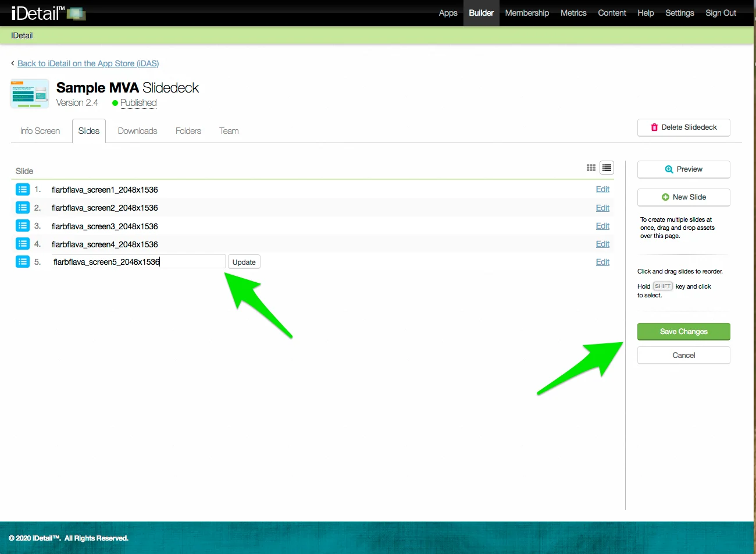Edit slide flarbflava_screen1_2048x1536
This screenshot has height=554, width=756.
click(602, 189)
